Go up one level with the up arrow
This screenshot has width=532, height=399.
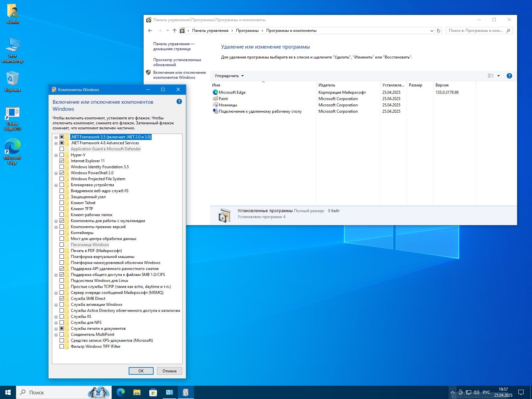coord(175,31)
